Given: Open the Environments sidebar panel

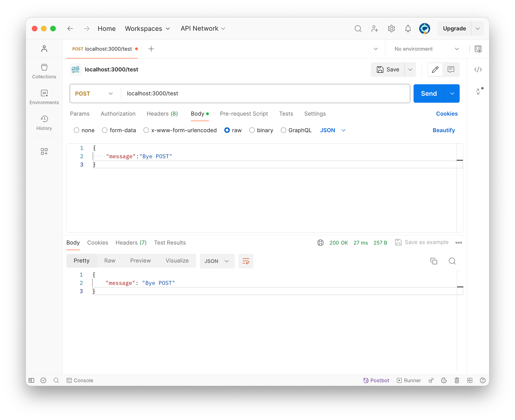Looking at the screenshot, I should pos(44,97).
